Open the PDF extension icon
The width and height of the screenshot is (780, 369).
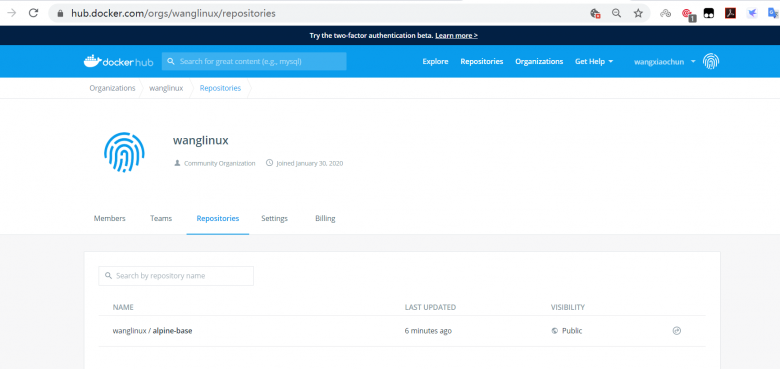tap(730, 13)
